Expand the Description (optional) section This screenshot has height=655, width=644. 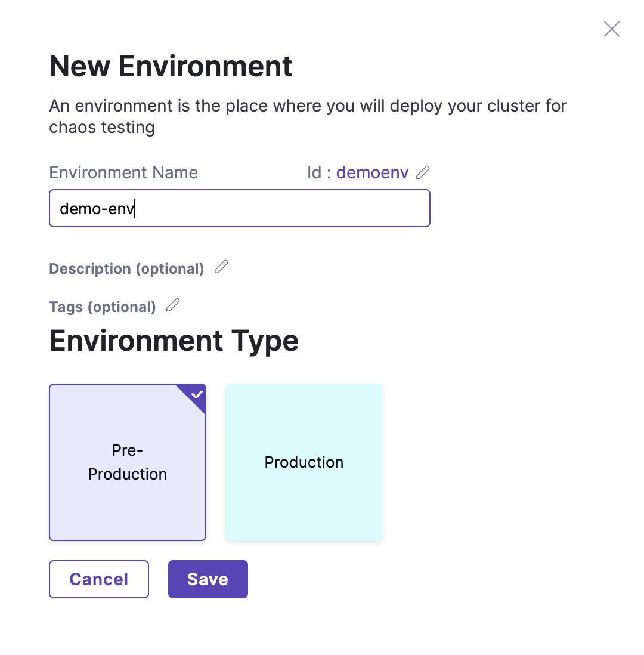[x=126, y=269]
